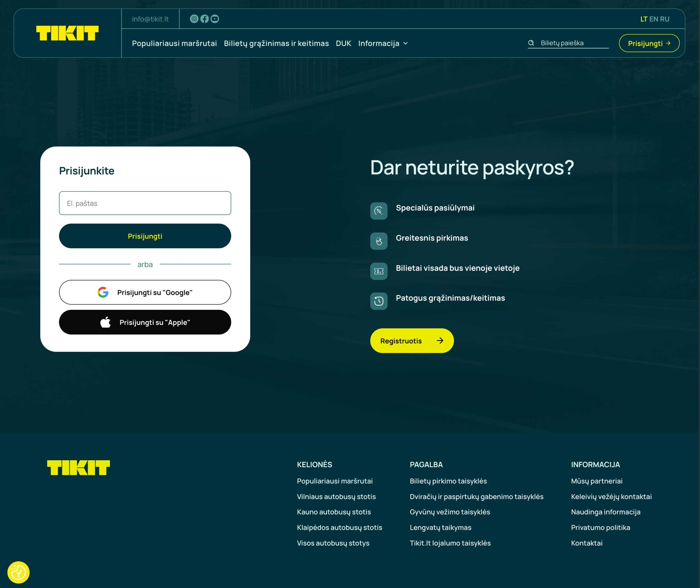Open footer link Populiariausi maršrutai

pyautogui.click(x=335, y=481)
